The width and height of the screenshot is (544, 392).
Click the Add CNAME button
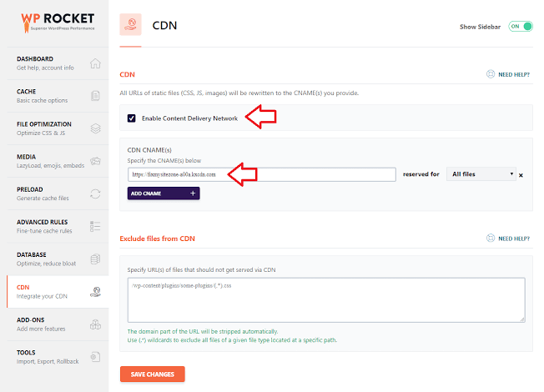point(164,193)
